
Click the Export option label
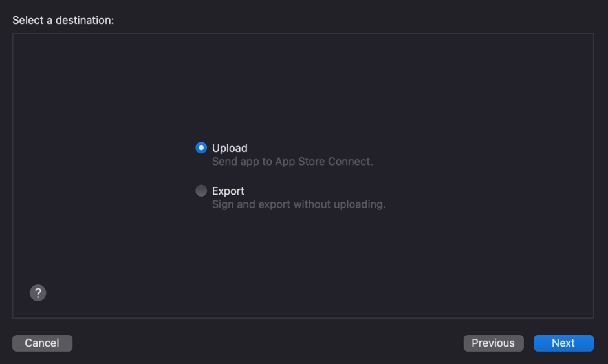(228, 191)
